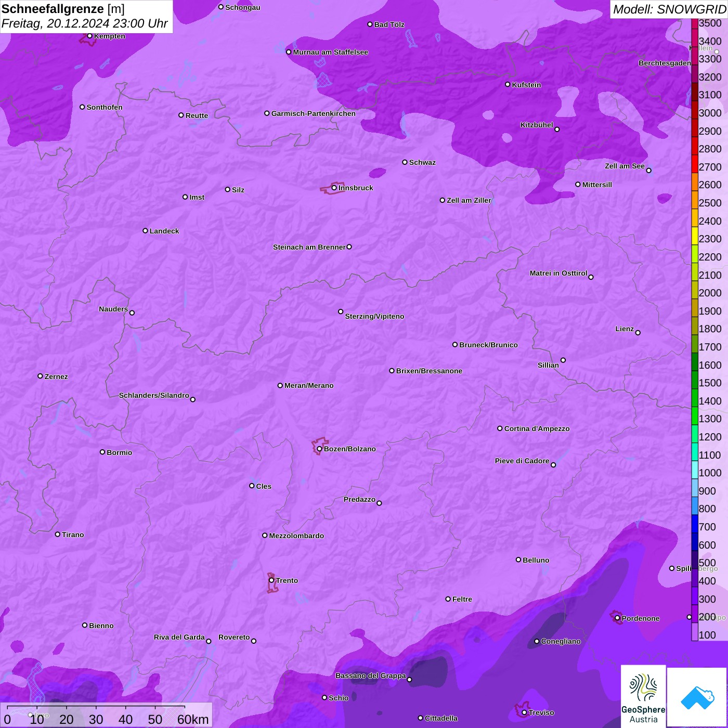The width and height of the screenshot is (728, 728).
Task: Click the Belluno city marker dot
Action: coord(518,560)
